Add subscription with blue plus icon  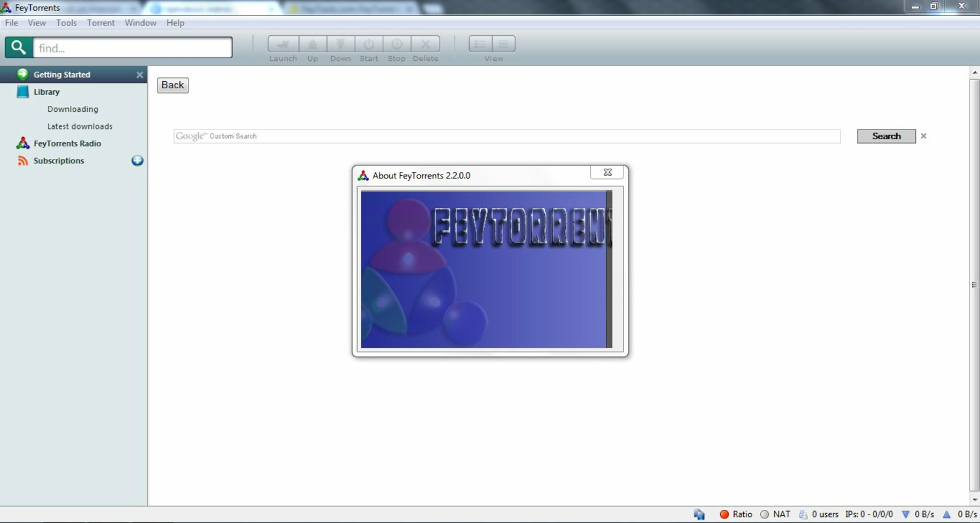[x=137, y=161]
